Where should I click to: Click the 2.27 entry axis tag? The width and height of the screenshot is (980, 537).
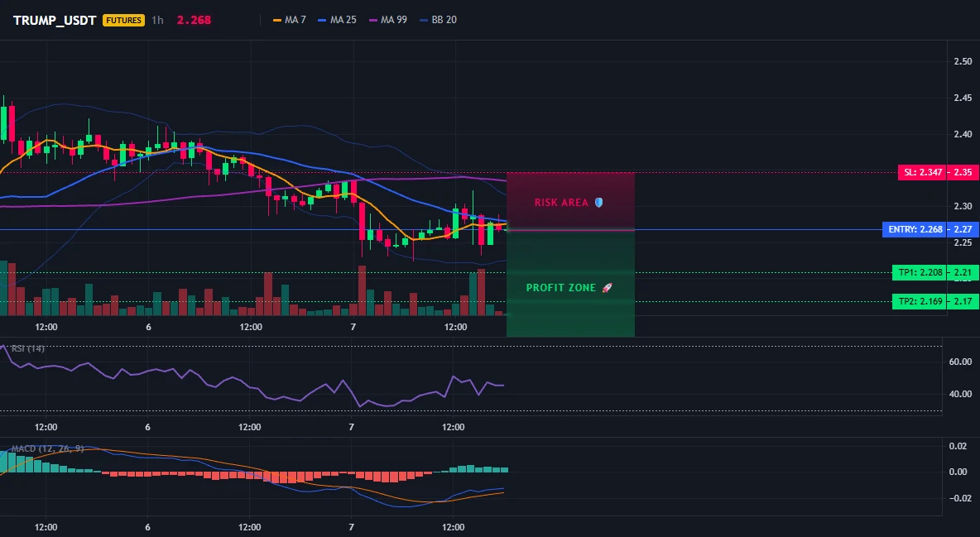[963, 229]
